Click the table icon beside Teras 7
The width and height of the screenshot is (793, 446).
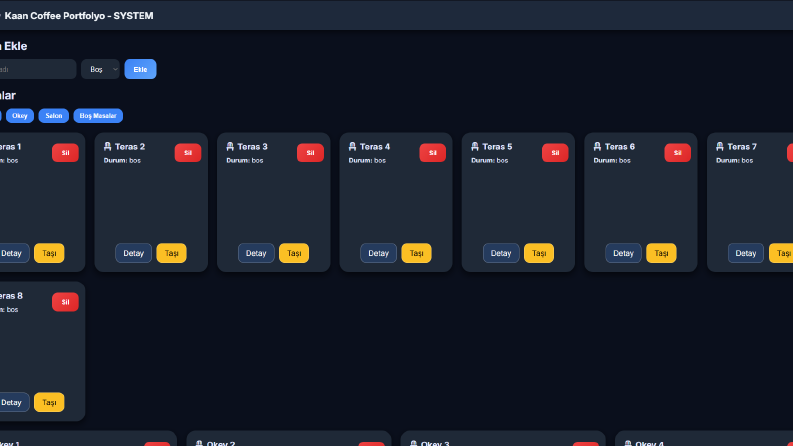[720, 147]
